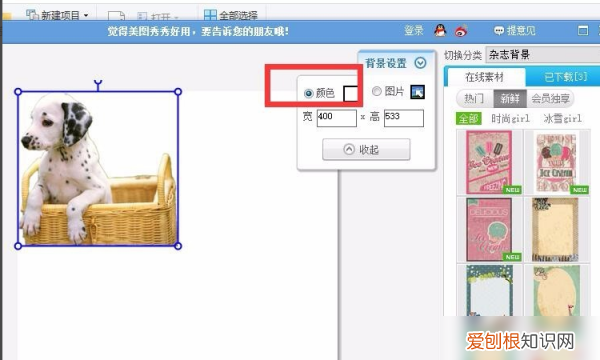Click the QQ penguin login icon
The height and width of the screenshot is (360, 600).
440,31
